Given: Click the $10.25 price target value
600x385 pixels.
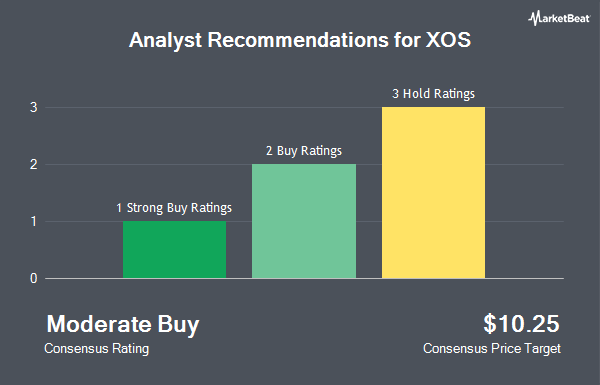Looking at the screenshot, I should point(521,324).
